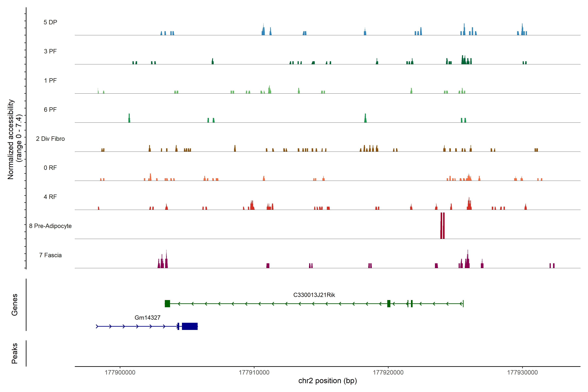
Task: Click the 4 RF track label
Action: point(50,197)
